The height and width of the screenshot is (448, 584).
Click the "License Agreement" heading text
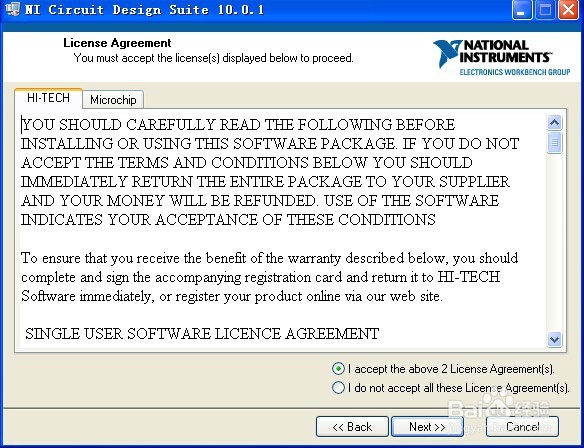[117, 43]
